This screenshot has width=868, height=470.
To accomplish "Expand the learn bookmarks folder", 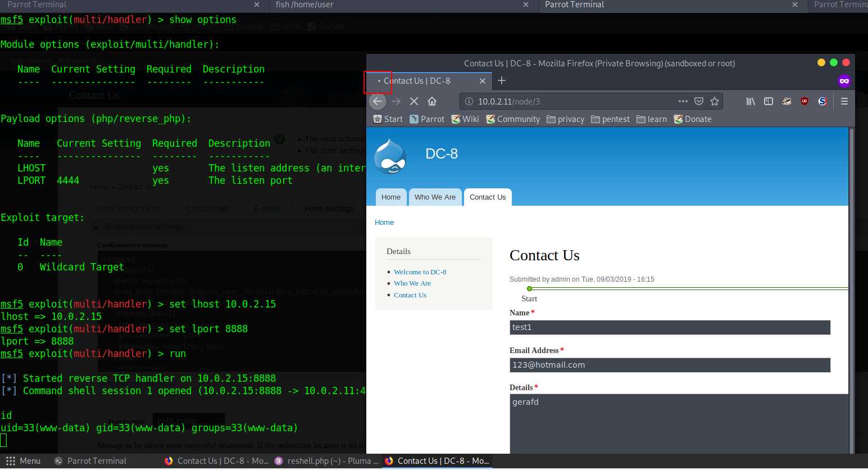I will pos(652,119).
